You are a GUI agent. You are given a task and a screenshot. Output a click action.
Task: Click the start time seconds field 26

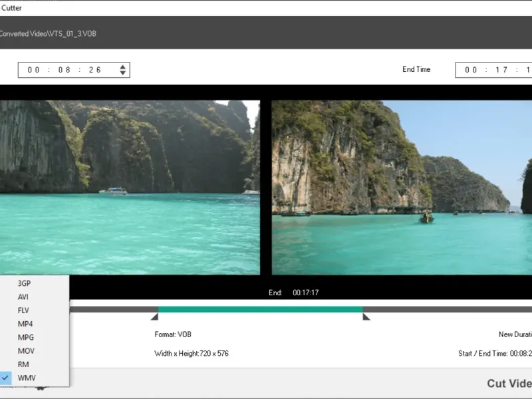coord(95,70)
